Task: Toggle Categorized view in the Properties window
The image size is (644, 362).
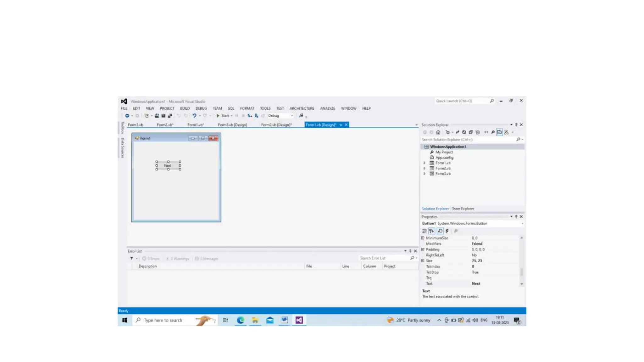Action: (x=424, y=231)
